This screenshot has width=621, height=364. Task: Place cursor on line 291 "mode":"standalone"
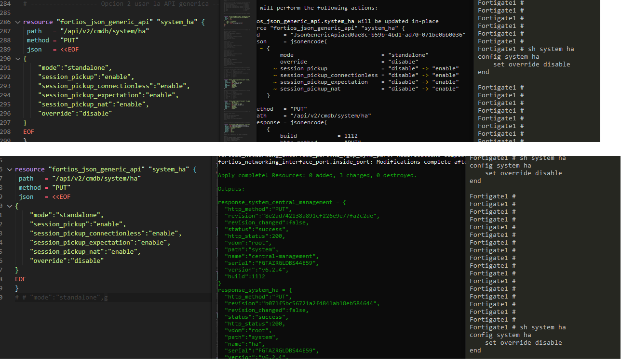pos(75,68)
